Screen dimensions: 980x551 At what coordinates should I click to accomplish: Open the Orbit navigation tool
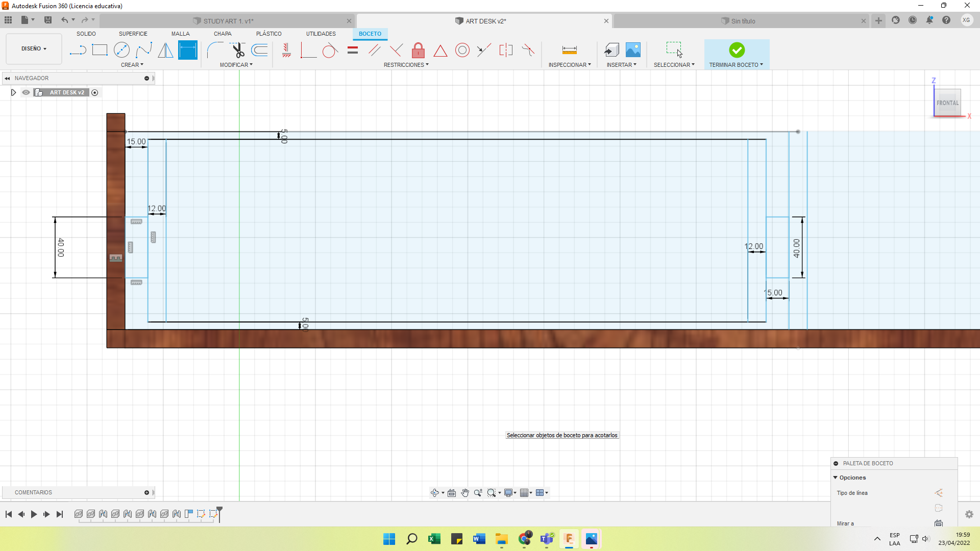435,493
